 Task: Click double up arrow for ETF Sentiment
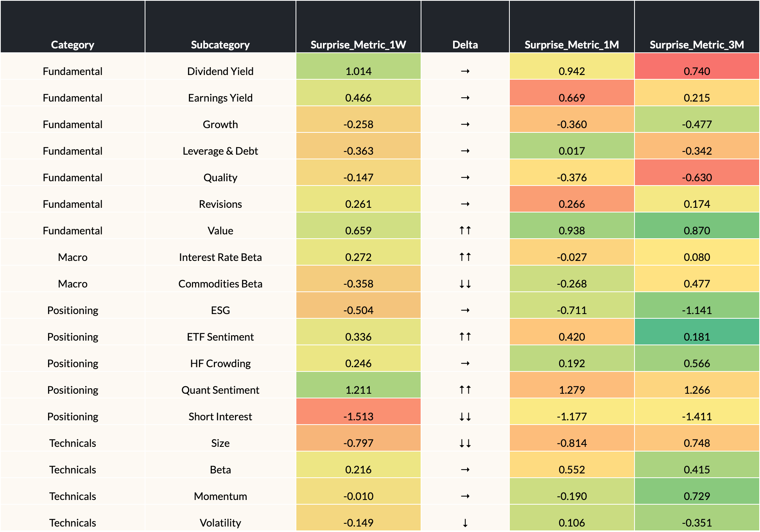pyautogui.click(x=465, y=337)
